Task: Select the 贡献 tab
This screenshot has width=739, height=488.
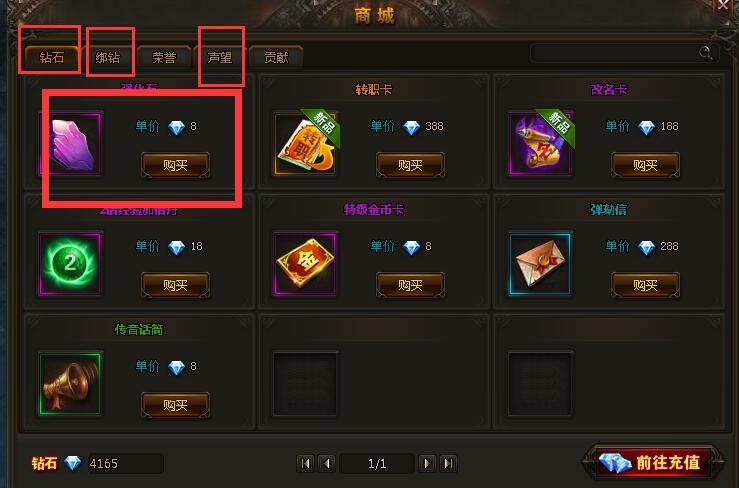Action: [x=276, y=58]
